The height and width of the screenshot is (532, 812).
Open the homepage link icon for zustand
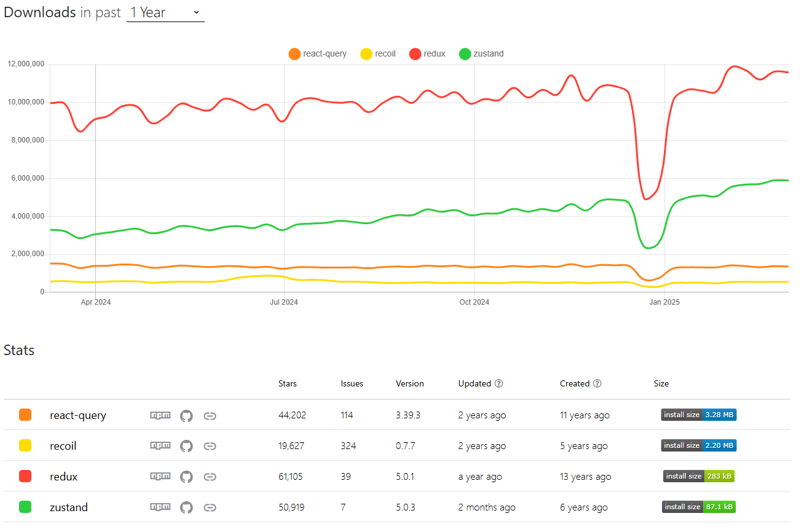[210, 507]
